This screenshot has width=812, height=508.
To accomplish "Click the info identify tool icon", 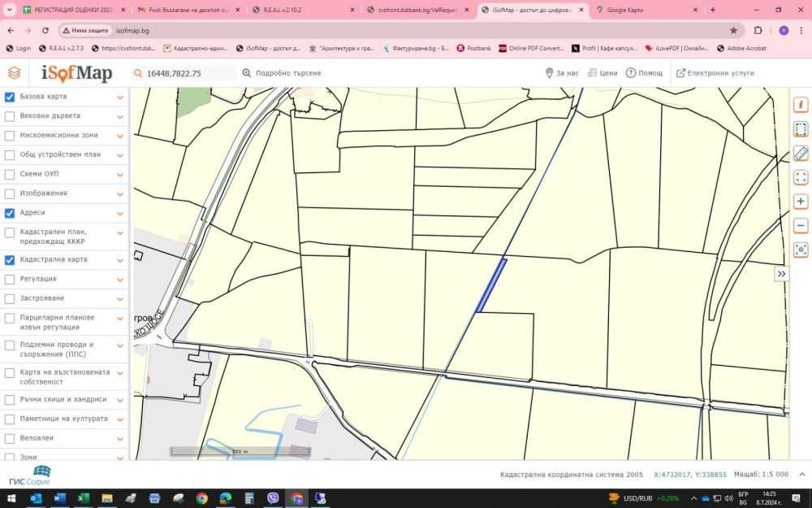I will (801, 105).
